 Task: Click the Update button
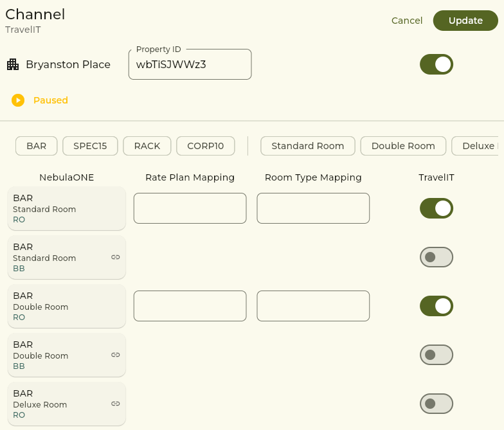click(x=465, y=21)
